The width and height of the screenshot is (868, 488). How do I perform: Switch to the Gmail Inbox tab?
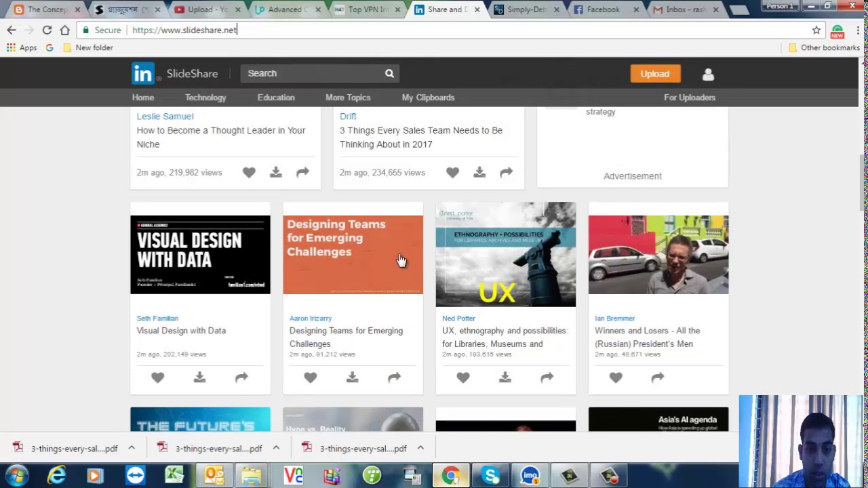coord(685,9)
